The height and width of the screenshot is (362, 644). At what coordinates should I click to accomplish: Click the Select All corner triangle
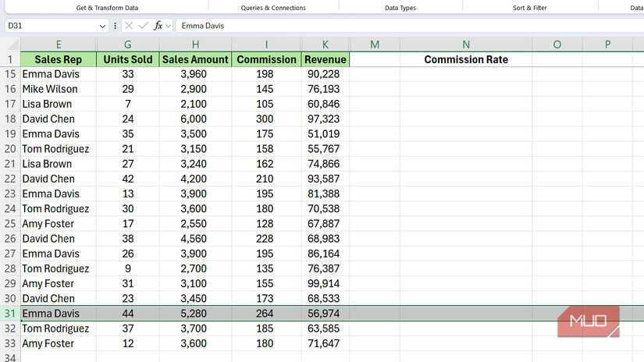click(x=12, y=44)
